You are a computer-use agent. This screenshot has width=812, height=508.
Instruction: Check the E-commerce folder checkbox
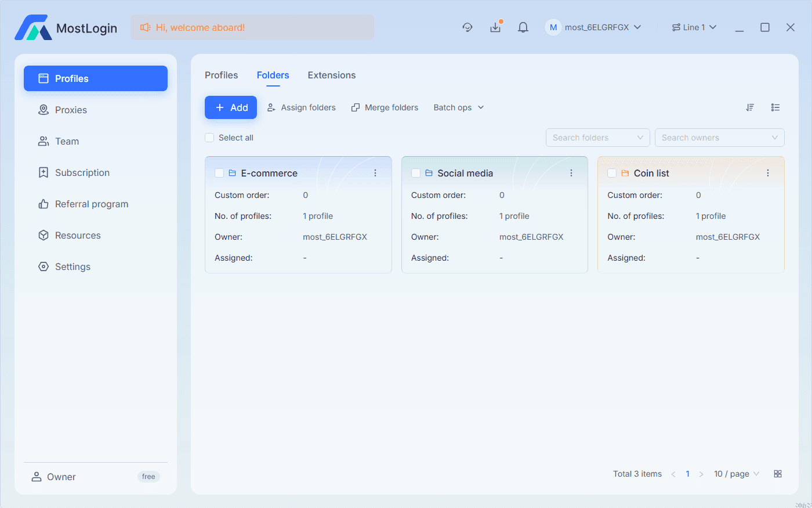click(x=219, y=173)
